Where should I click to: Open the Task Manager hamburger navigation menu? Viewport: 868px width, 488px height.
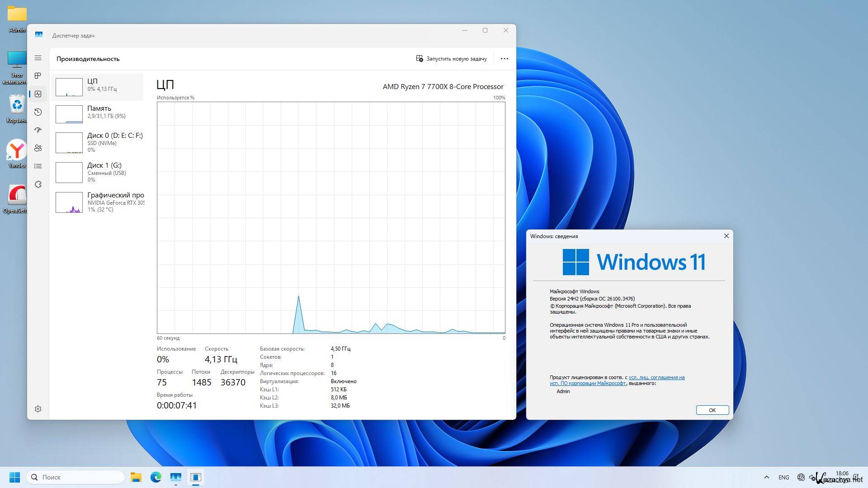[38, 58]
